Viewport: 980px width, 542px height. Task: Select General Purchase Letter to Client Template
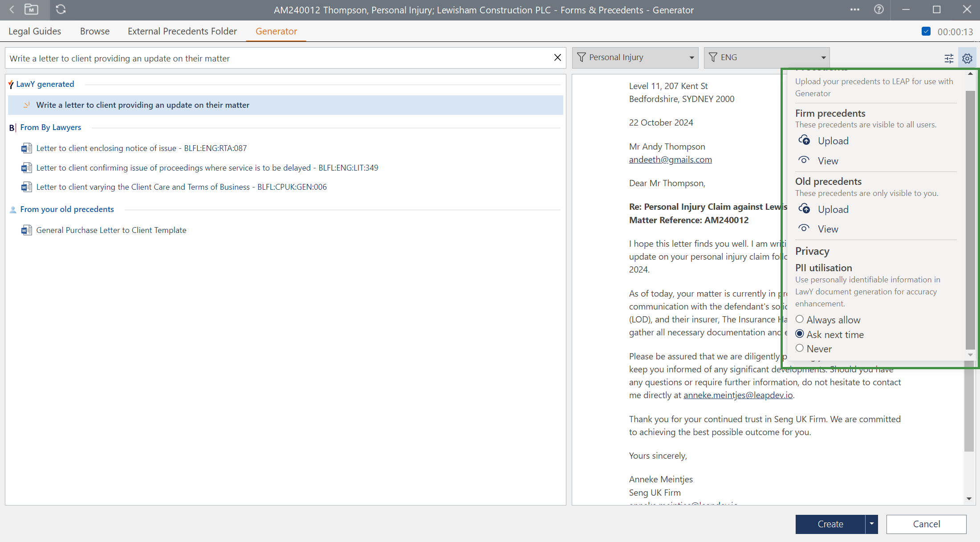point(111,230)
